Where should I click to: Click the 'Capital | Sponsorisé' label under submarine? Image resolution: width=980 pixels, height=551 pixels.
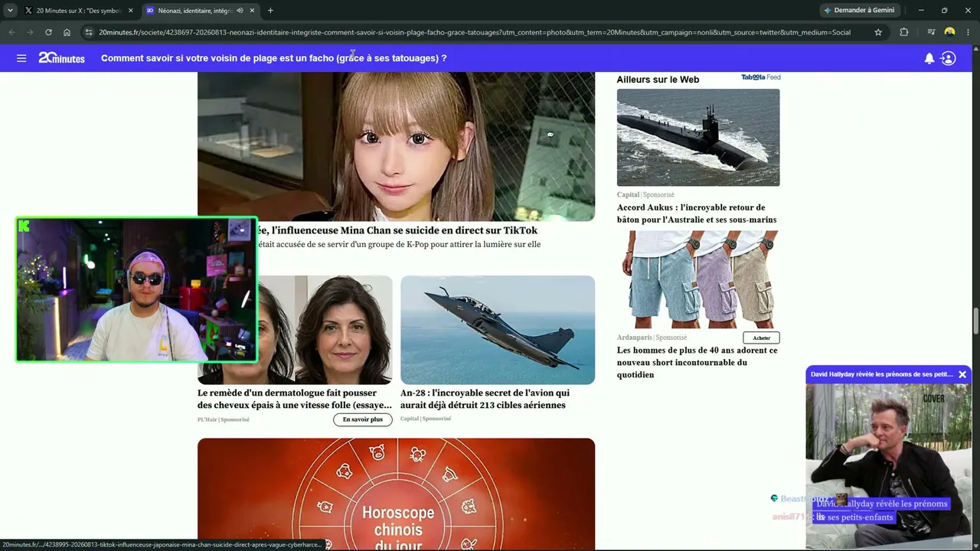pyautogui.click(x=645, y=195)
